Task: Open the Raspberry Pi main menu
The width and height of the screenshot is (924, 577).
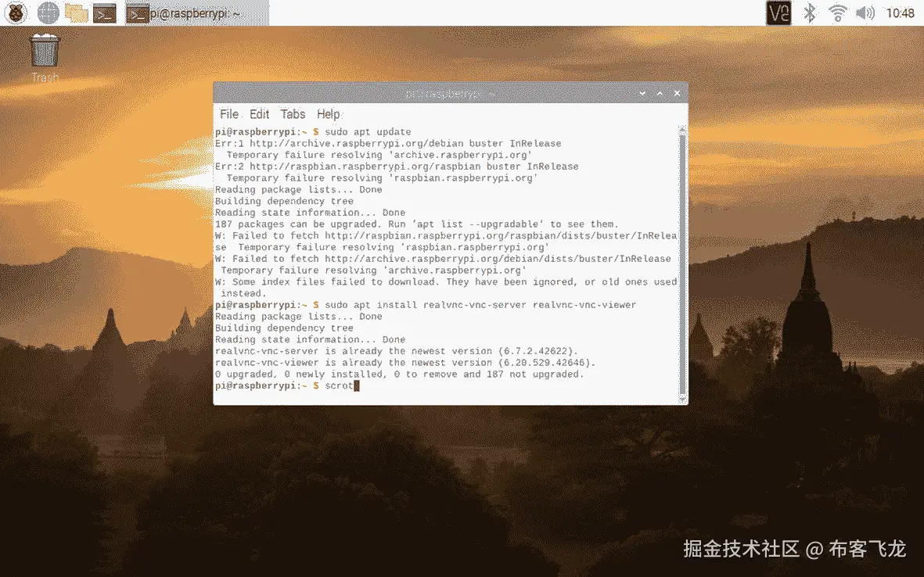Action: tap(16, 13)
